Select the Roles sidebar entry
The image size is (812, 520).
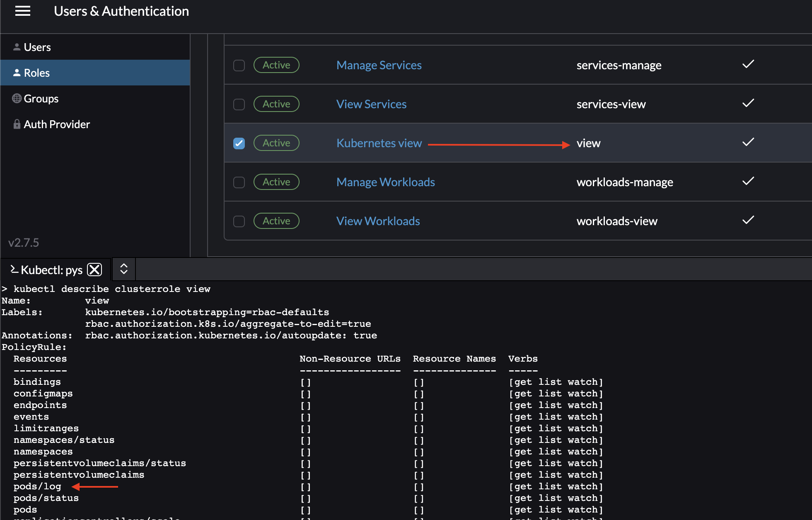click(37, 73)
